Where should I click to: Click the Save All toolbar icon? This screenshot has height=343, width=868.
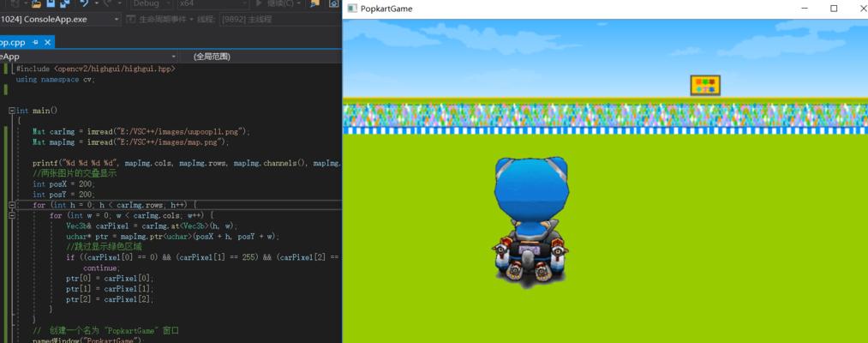pyautogui.click(x=65, y=3)
